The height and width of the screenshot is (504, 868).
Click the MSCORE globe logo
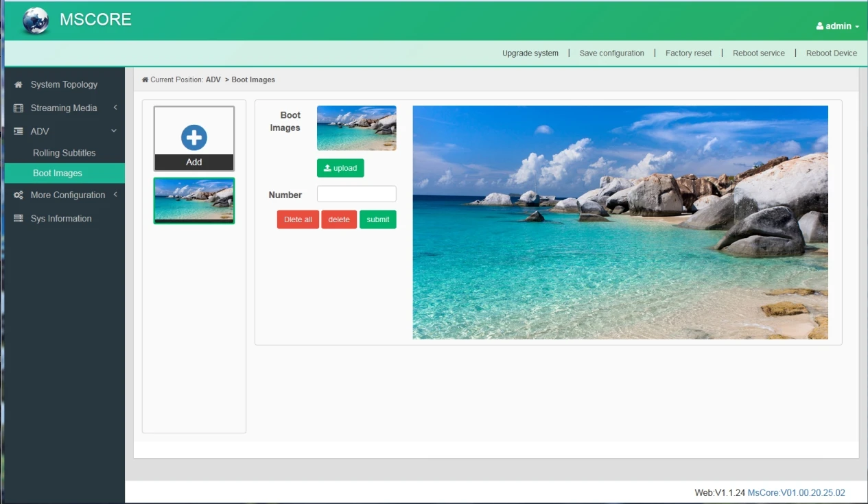pos(35,21)
